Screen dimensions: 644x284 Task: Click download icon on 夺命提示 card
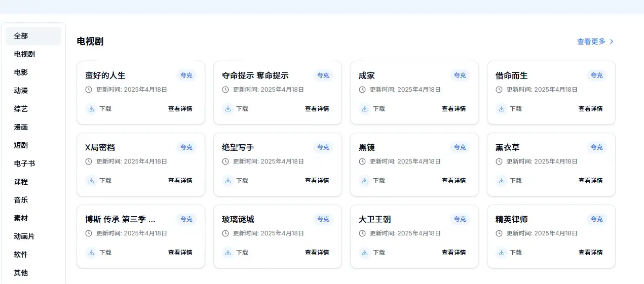pos(228,109)
